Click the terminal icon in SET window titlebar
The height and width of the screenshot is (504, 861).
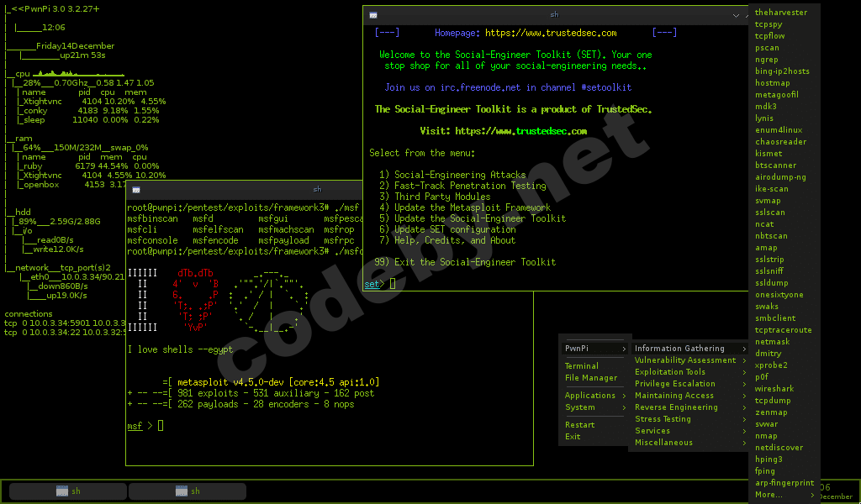point(373,15)
